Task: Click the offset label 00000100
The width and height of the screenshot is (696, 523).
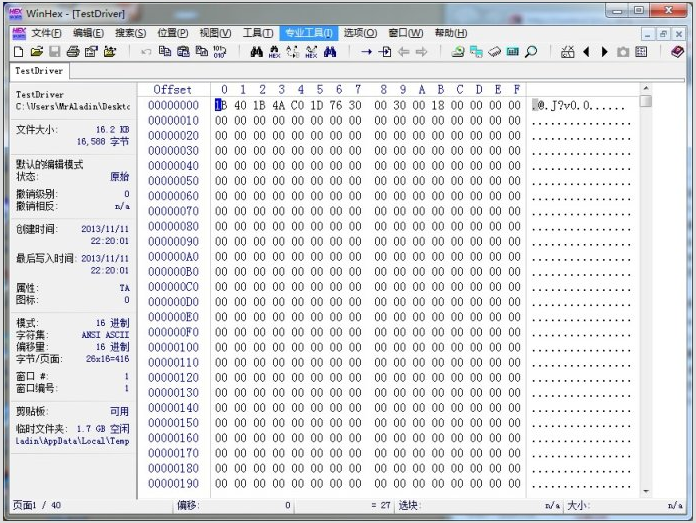Action: 174,347
